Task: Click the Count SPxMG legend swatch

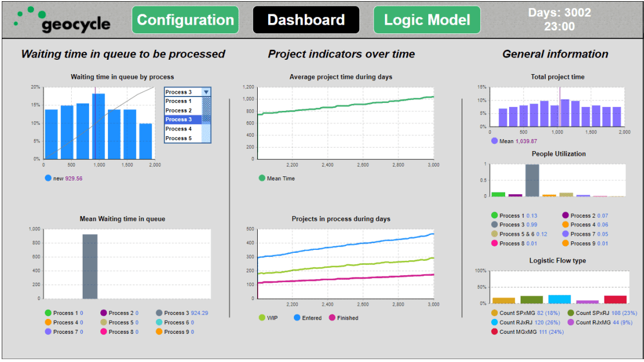Action: 494,313
